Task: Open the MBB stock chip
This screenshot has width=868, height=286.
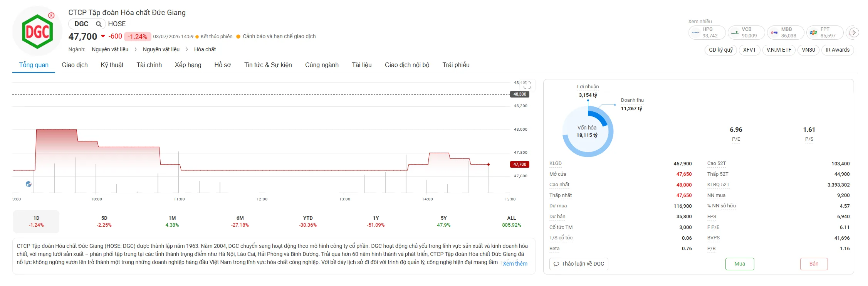Action: (x=786, y=32)
